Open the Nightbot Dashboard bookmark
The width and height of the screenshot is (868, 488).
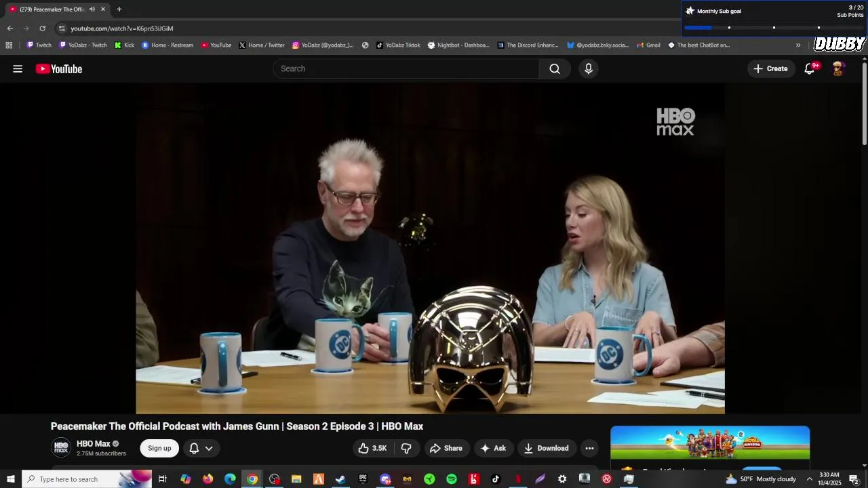pos(458,45)
